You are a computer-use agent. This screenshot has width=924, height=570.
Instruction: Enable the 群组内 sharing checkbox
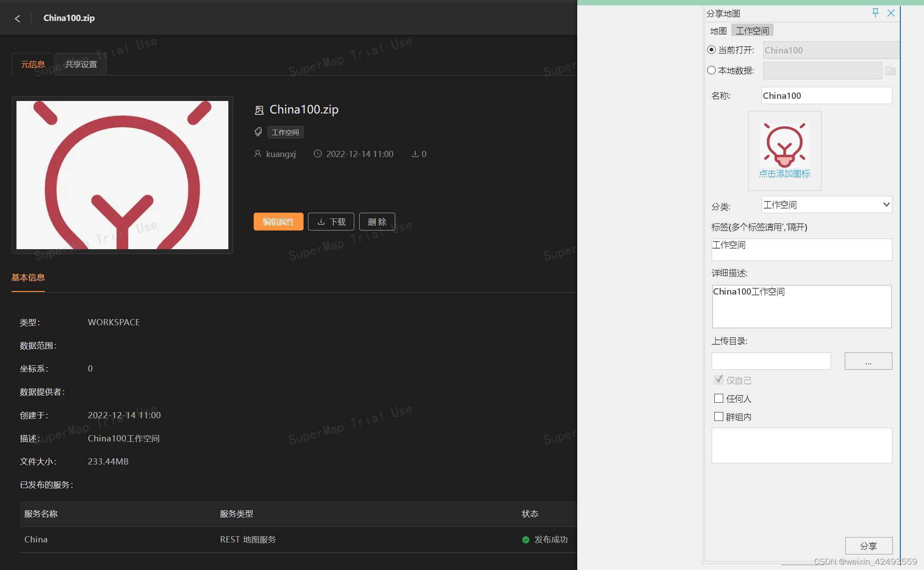(718, 416)
